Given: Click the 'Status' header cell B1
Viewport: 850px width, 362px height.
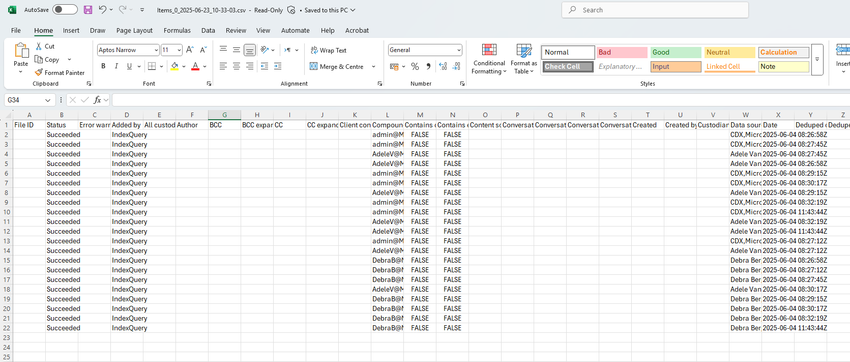Looking at the screenshot, I should coord(62,125).
